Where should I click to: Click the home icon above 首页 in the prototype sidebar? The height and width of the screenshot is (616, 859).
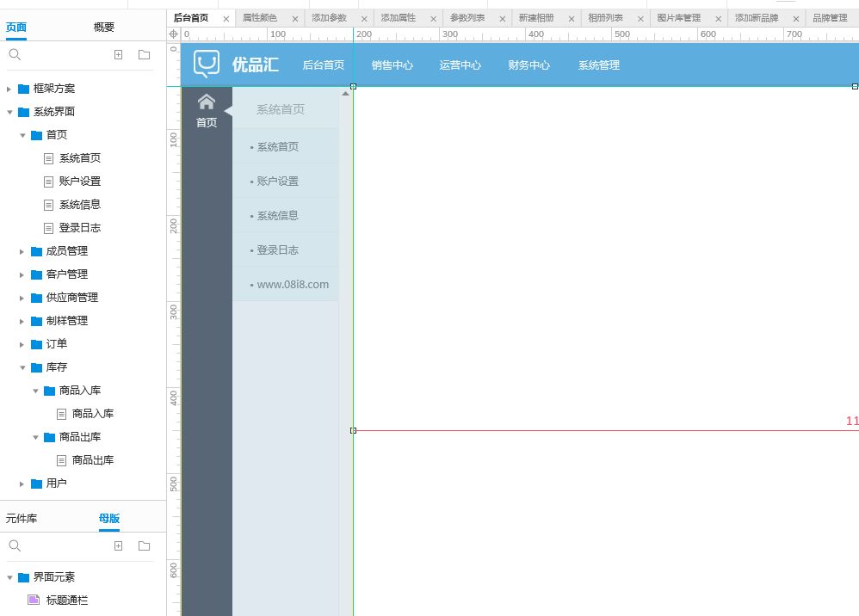[206, 101]
